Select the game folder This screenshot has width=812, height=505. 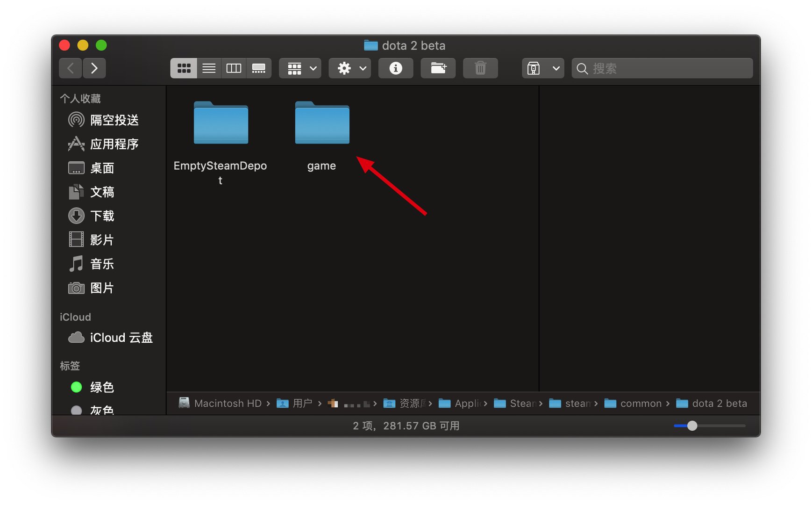322,123
